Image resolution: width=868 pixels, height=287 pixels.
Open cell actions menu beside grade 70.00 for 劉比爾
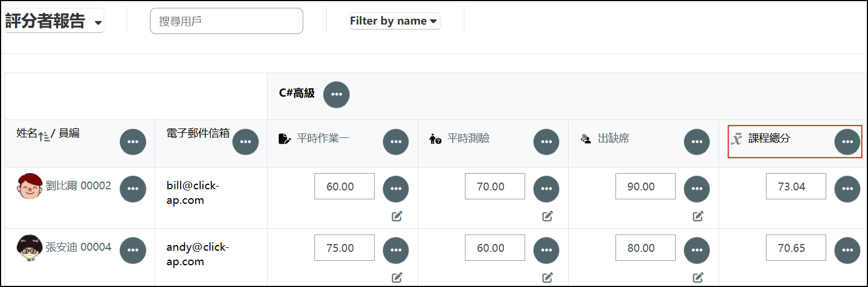546,189
